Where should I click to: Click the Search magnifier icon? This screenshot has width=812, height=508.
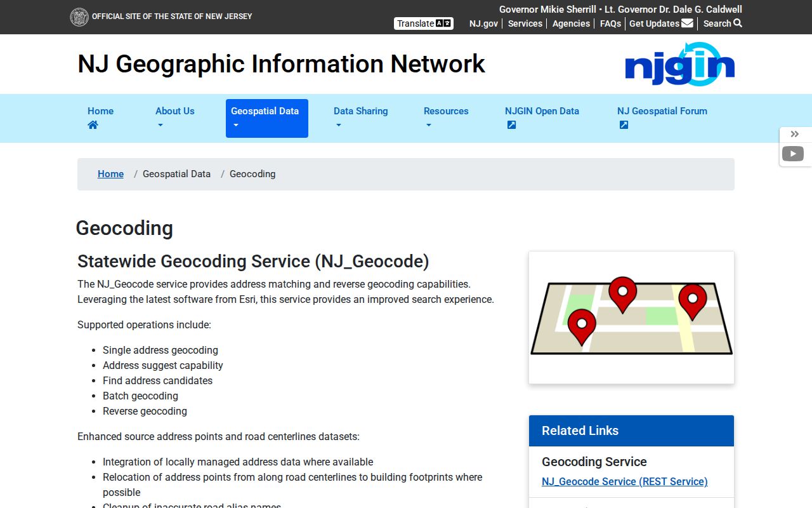(738, 23)
